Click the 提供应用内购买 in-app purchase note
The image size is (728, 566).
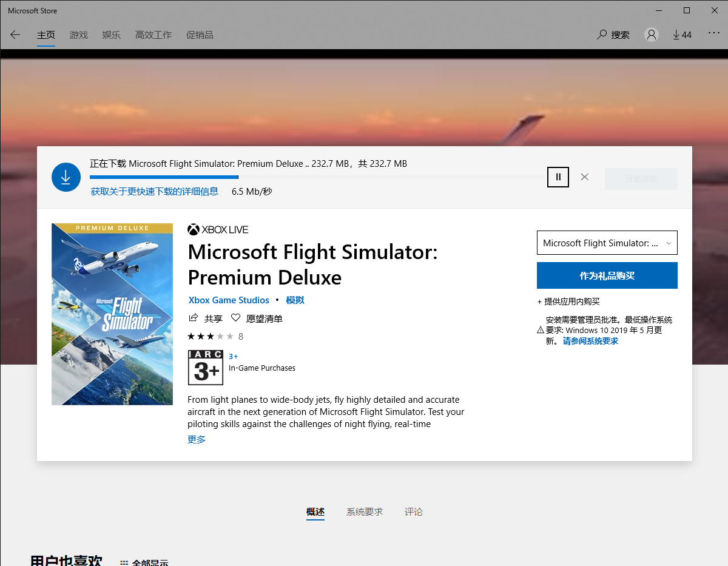(x=568, y=302)
